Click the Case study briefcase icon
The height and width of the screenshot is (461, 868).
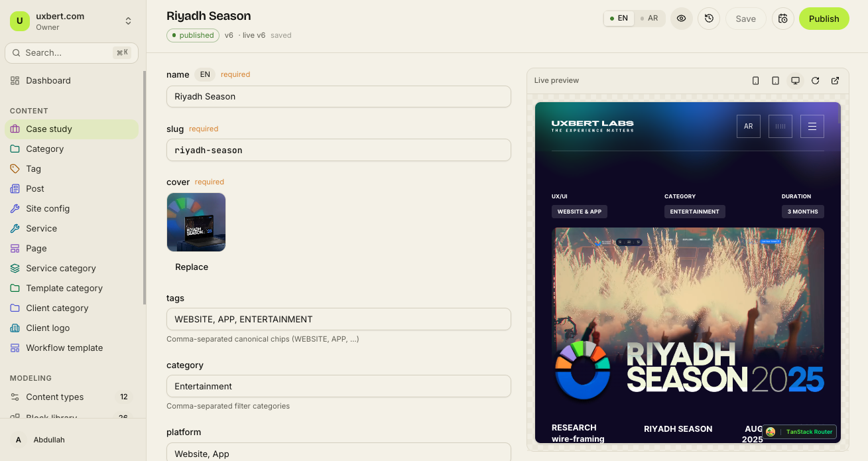15,129
